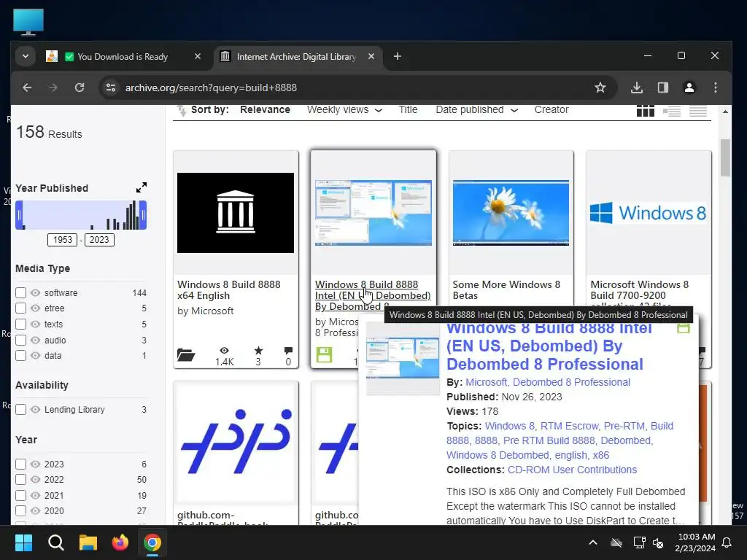Open Windows Start menu

[24, 542]
